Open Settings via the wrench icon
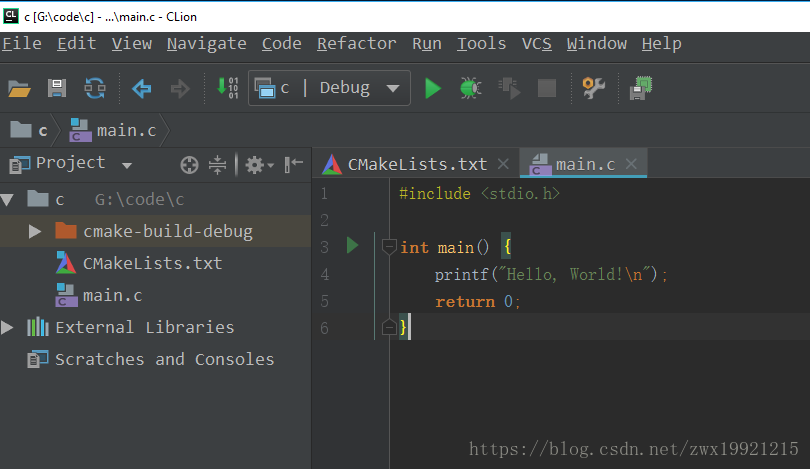810x469 pixels. point(594,88)
